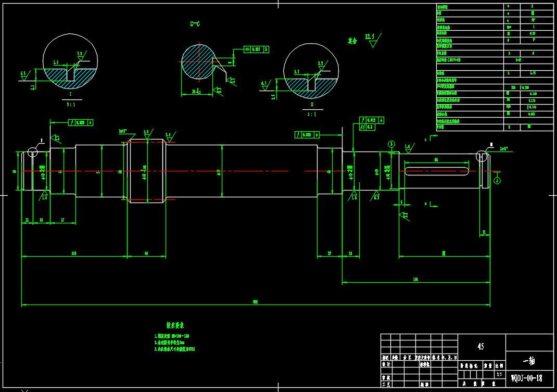557x392 pixels.
Task: Click the material cell labeled 45
Action: (x=482, y=346)
